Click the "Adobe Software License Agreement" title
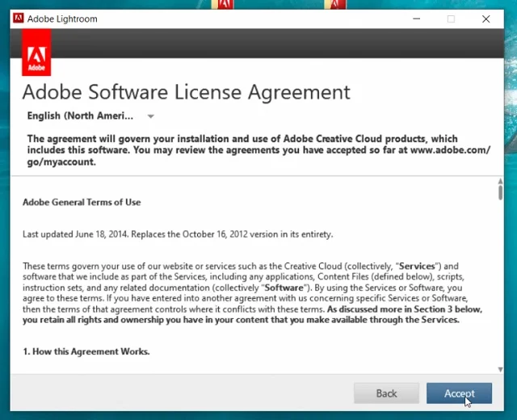Screen dimensions: 517x420 point(187,92)
